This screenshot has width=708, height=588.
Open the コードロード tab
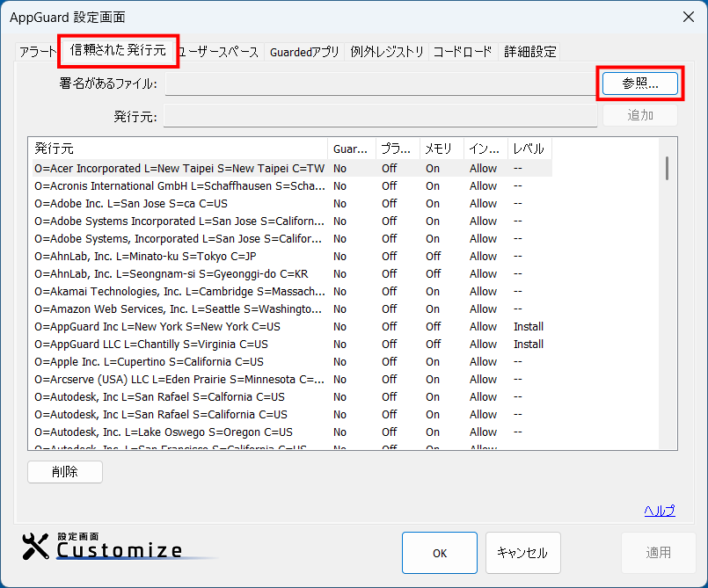463,52
